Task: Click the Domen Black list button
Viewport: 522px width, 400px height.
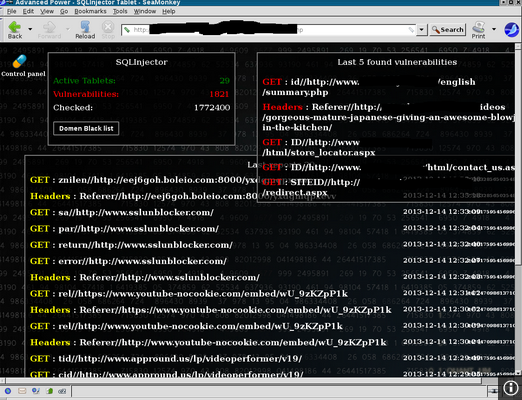Action: tap(86, 128)
